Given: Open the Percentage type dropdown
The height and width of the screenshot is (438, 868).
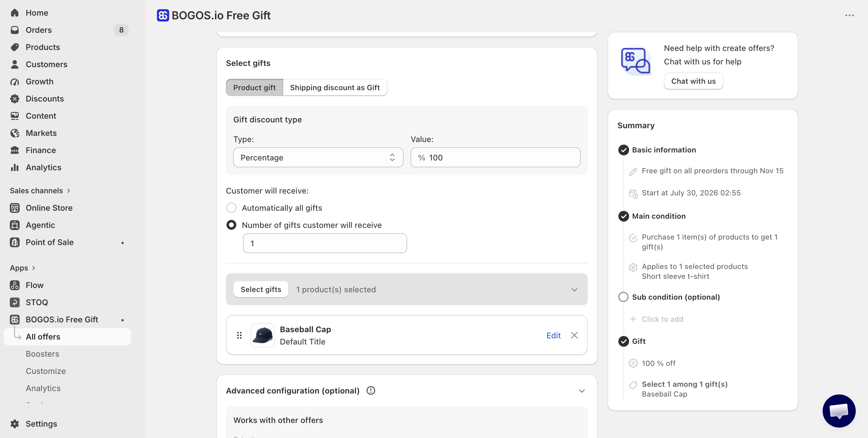Looking at the screenshot, I should click(x=318, y=157).
